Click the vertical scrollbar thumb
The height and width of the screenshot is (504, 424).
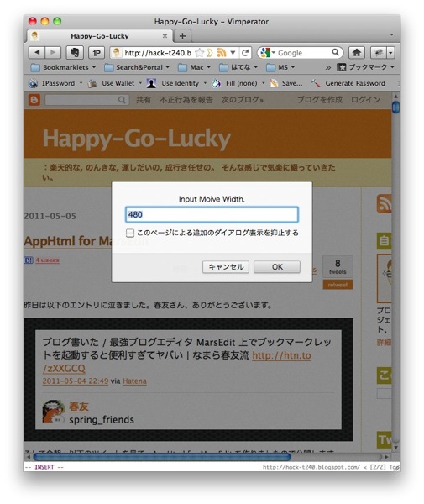(395, 107)
